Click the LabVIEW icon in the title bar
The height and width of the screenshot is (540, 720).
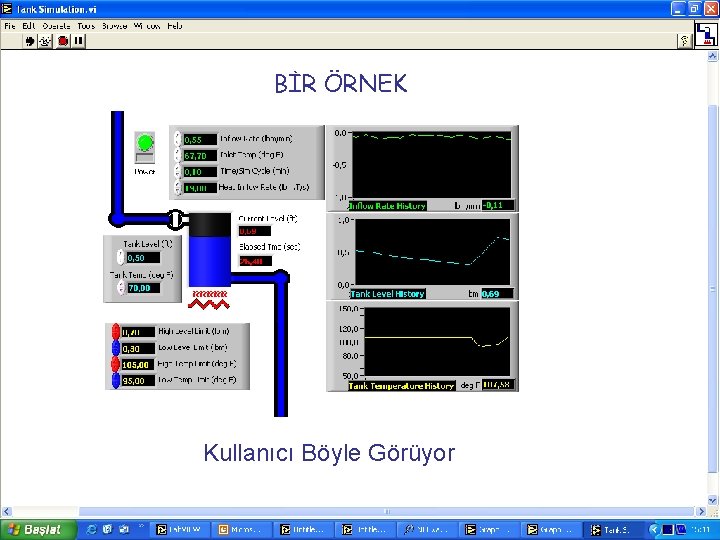point(6,9)
